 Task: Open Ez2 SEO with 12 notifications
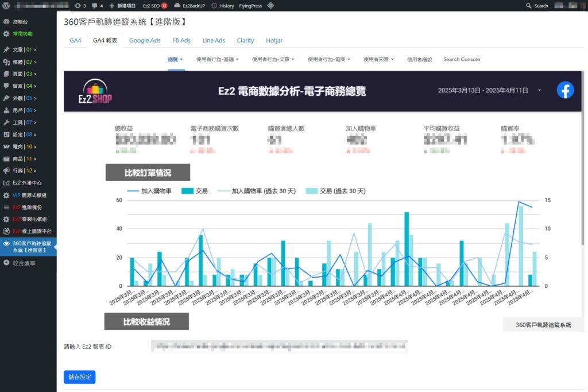(155, 6)
